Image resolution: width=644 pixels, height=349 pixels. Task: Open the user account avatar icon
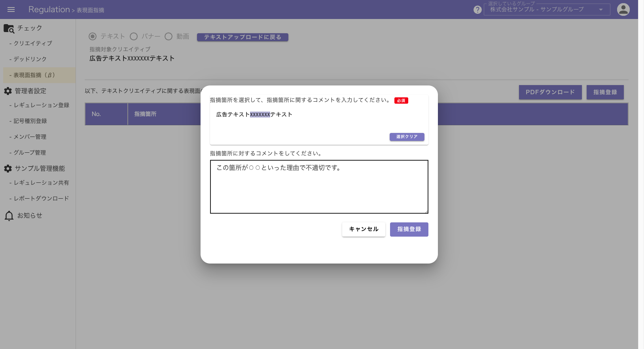pyautogui.click(x=623, y=9)
